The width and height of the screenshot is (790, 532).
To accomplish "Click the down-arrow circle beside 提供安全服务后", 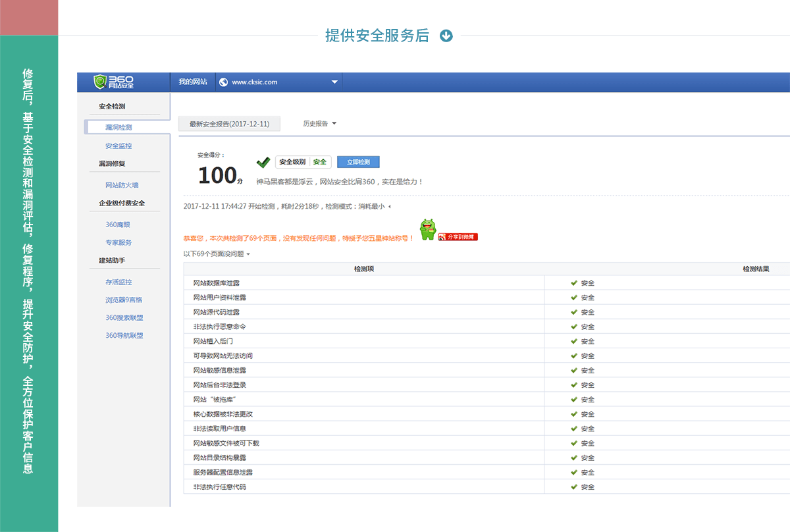I will [x=446, y=36].
